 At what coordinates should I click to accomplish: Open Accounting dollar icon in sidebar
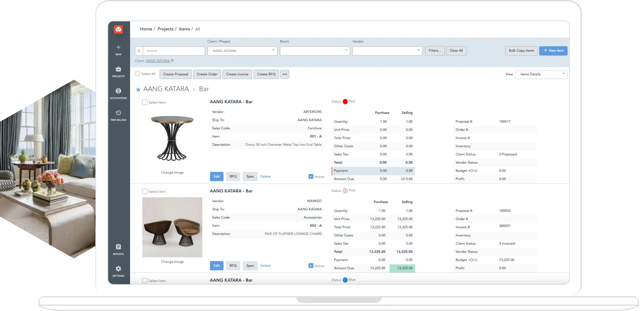[x=118, y=91]
